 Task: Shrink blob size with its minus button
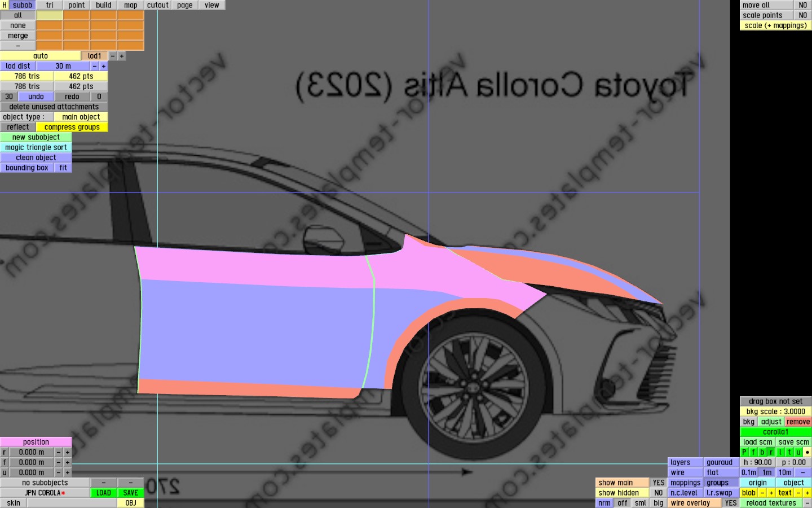[762, 493]
